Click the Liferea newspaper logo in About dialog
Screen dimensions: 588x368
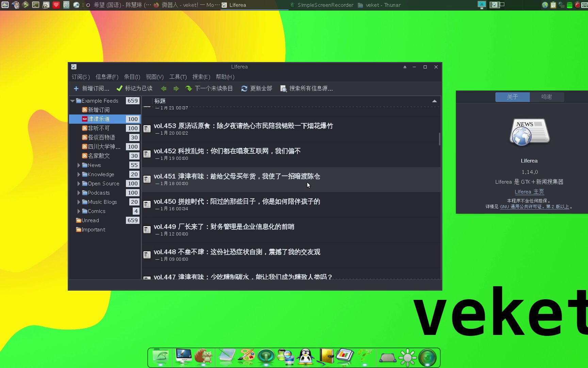529,132
